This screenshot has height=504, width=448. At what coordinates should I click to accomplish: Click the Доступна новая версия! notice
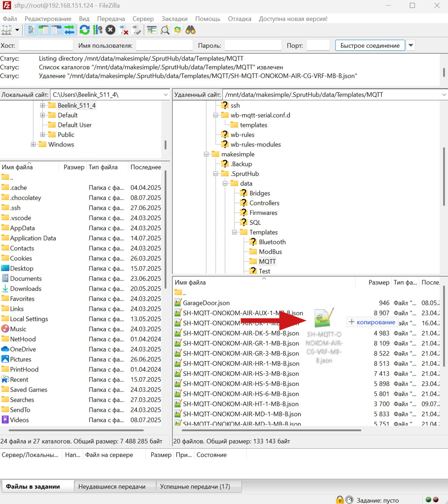point(293,19)
